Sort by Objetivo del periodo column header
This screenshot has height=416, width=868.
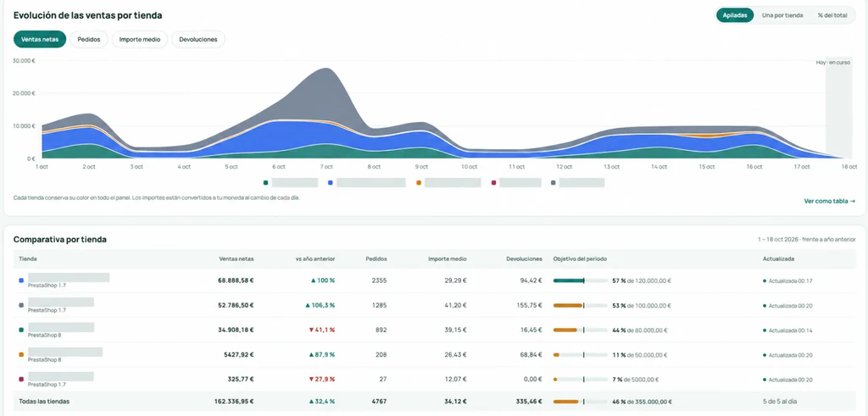coord(581,259)
